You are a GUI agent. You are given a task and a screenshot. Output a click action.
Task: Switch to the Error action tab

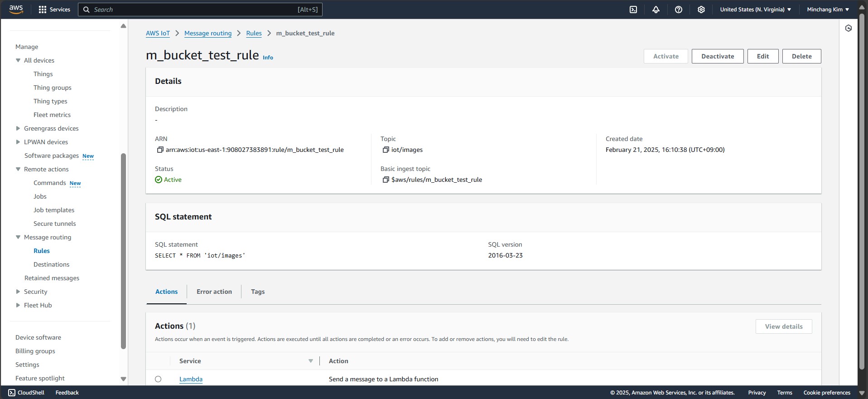pyautogui.click(x=214, y=292)
